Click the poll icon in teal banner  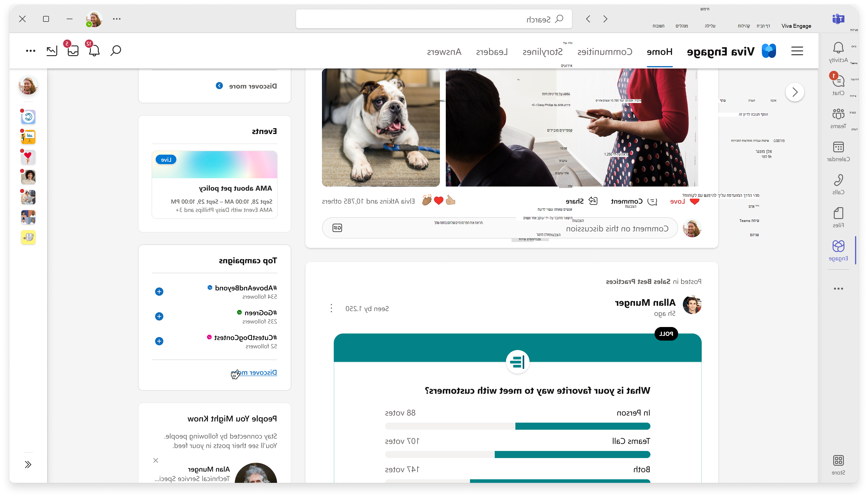tap(517, 362)
